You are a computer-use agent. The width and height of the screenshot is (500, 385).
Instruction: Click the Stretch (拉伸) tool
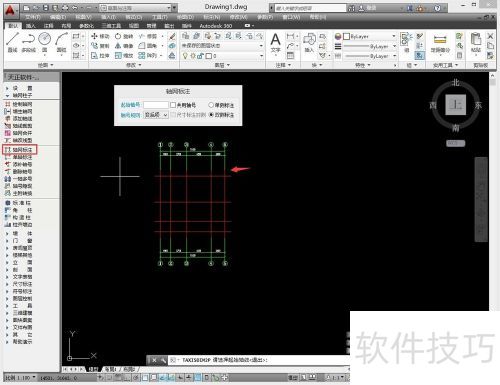[100, 55]
